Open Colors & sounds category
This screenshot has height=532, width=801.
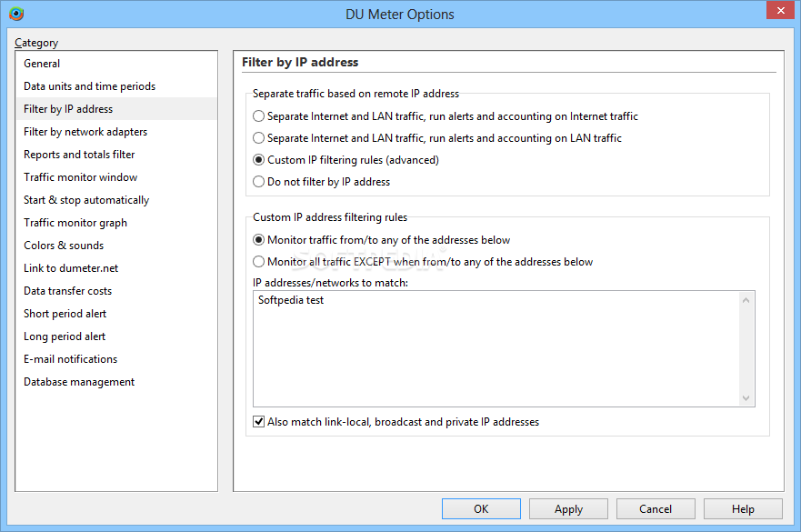pyautogui.click(x=116, y=246)
